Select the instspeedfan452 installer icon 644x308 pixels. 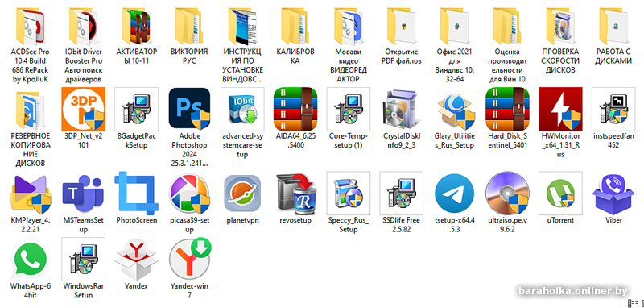pyautogui.click(x=613, y=109)
